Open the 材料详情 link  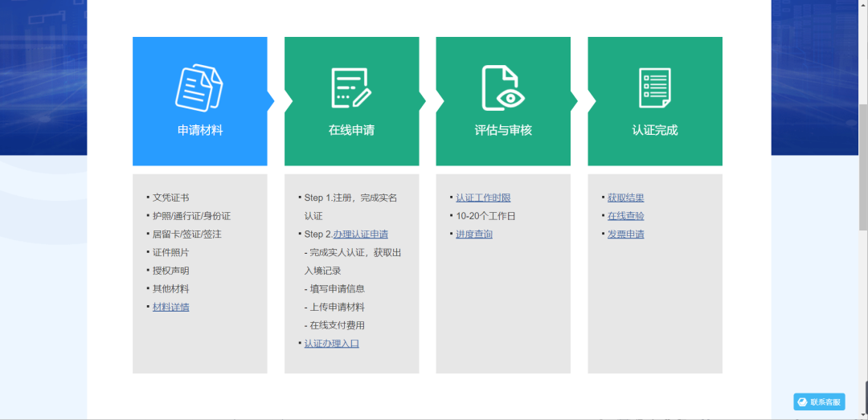(x=171, y=307)
